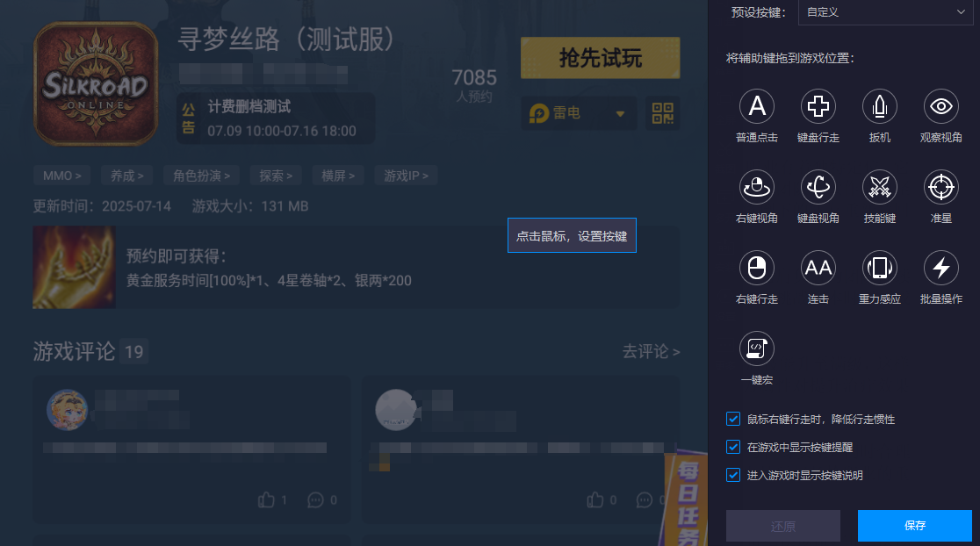The height and width of the screenshot is (546, 980).
Task: Open the 游戏IP tag
Action: tap(406, 176)
